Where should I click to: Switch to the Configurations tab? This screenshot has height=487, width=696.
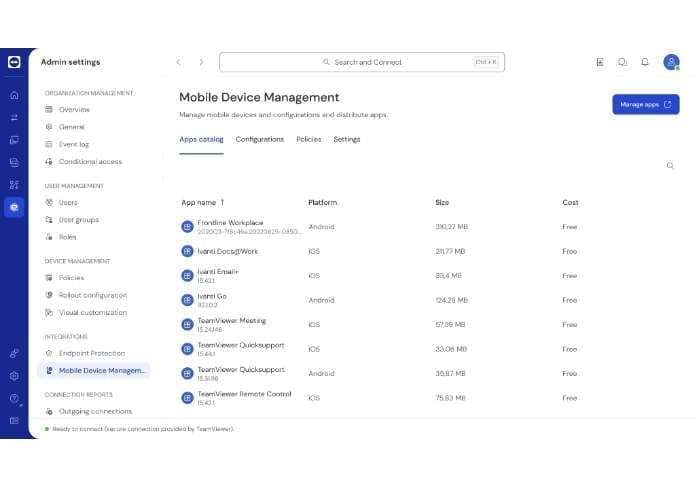[260, 139]
